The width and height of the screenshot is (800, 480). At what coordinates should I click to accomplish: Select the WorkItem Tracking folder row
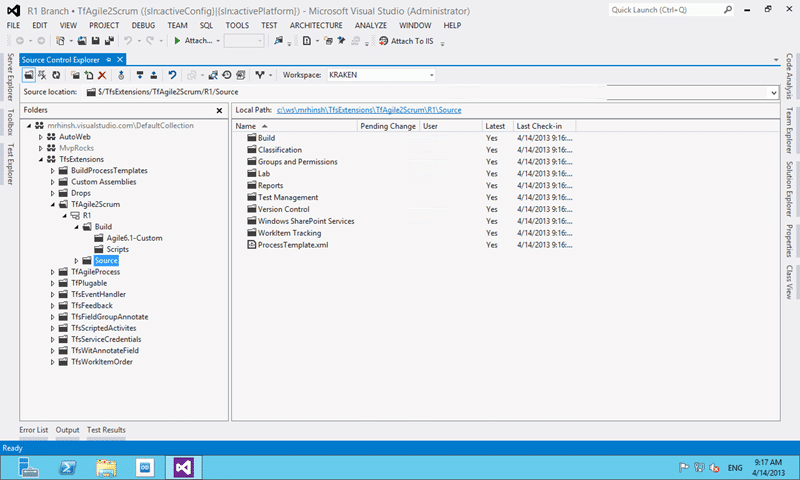(x=289, y=233)
